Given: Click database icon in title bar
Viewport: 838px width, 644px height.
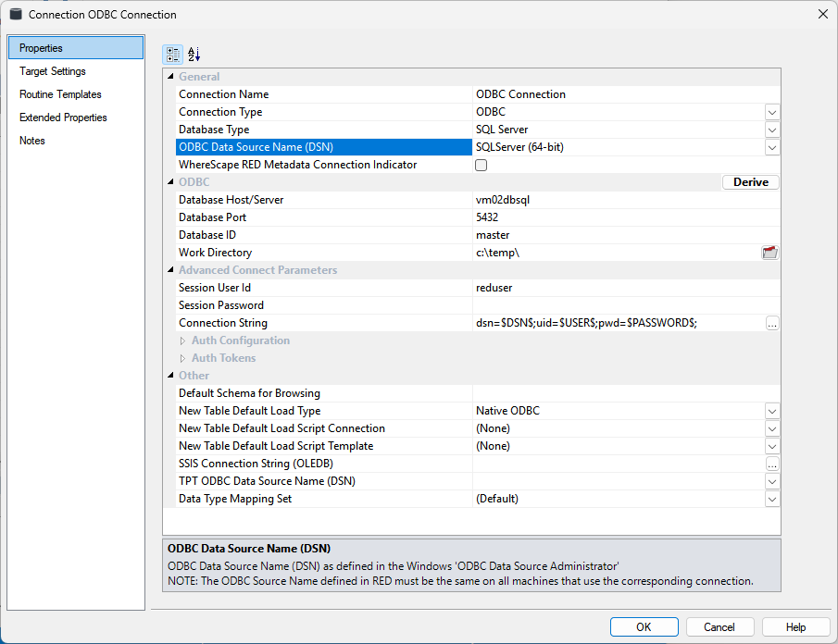Looking at the screenshot, I should (16, 15).
